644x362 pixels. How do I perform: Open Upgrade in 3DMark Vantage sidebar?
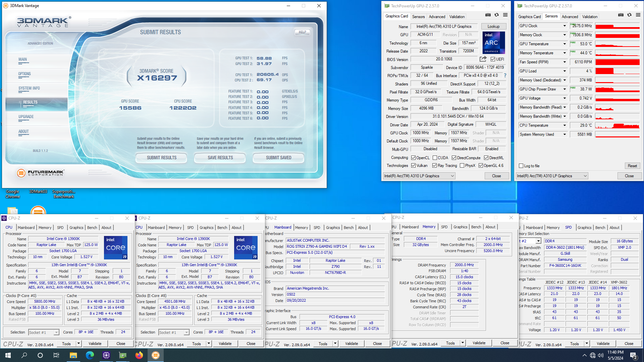26,117
